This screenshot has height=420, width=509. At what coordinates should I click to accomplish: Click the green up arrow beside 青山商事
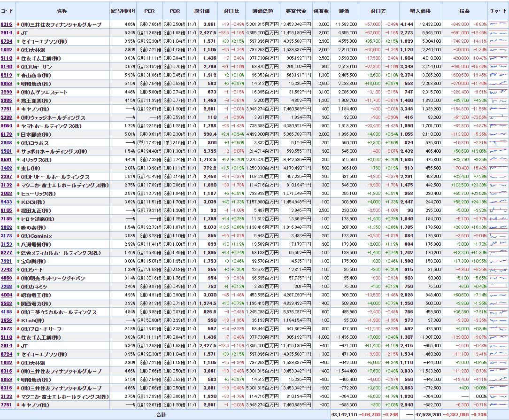coord(18,75)
